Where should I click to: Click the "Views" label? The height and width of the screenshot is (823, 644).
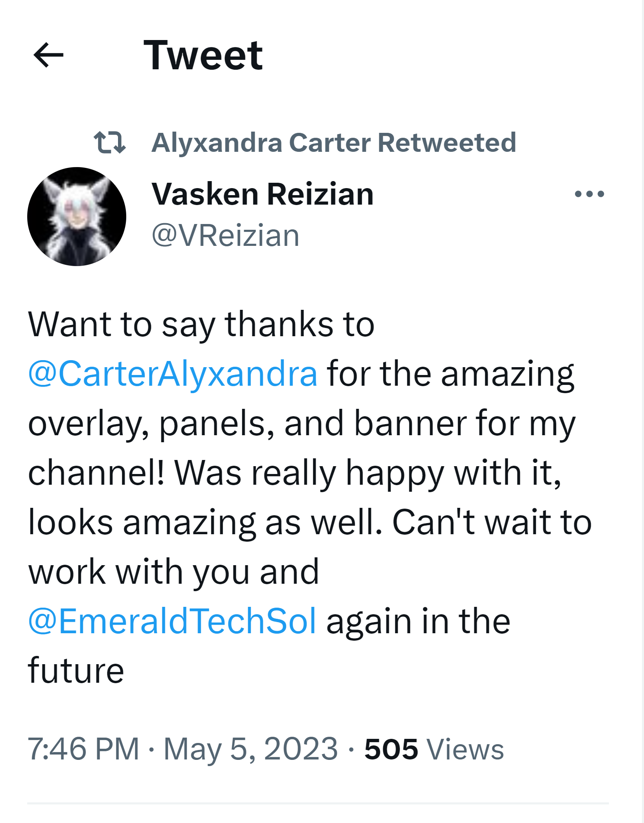pos(465,749)
